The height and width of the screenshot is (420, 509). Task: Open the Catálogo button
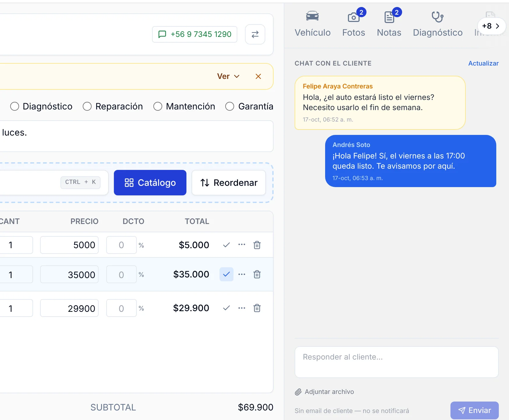pyautogui.click(x=150, y=183)
